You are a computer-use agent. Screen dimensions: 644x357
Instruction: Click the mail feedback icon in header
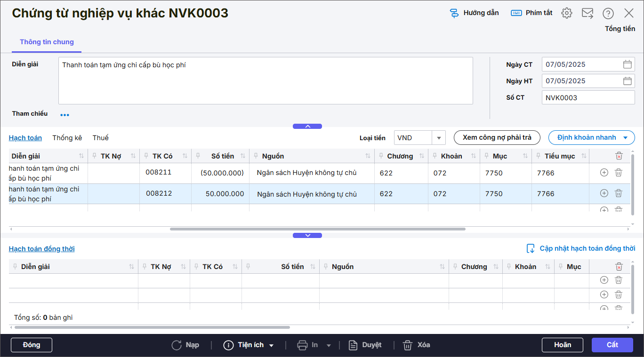pos(588,13)
